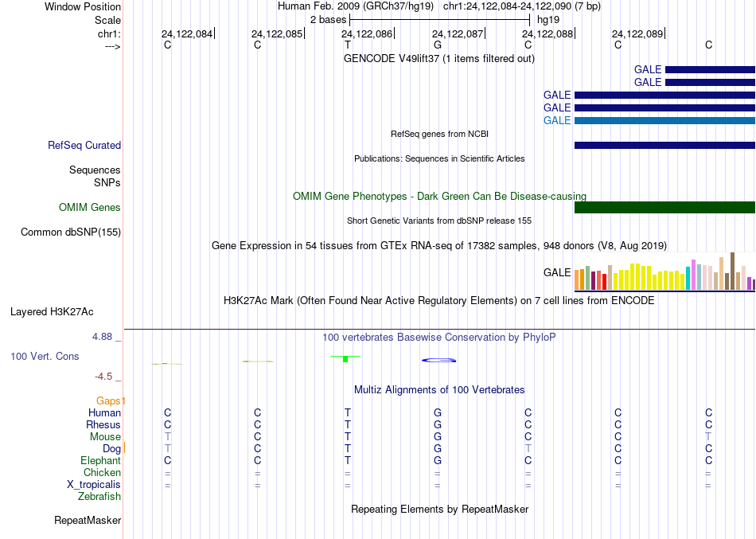Click Multiz Alignments of 100 Vertebrates title
This screenshot has height=539, width=756.
click(x=439, y=389)
